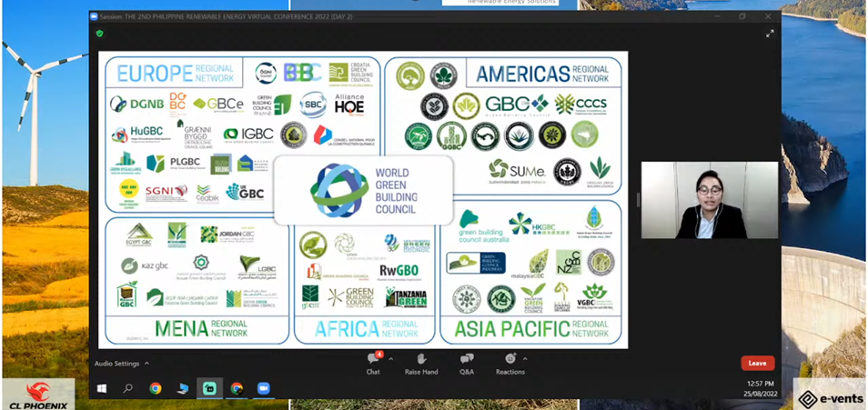Open the Reactions smiley icon
This screenshot has height=410, width=868.
(510, 358)
